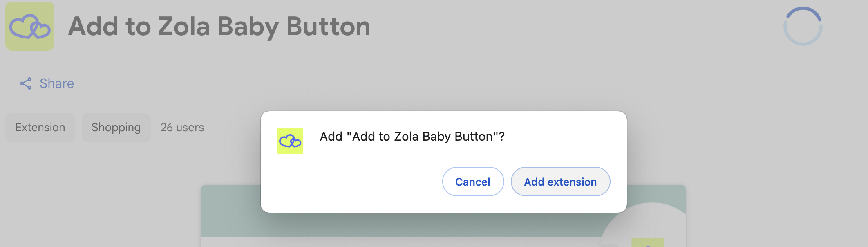Click the hearts icon inside the dialog

[x=290, y=141]
